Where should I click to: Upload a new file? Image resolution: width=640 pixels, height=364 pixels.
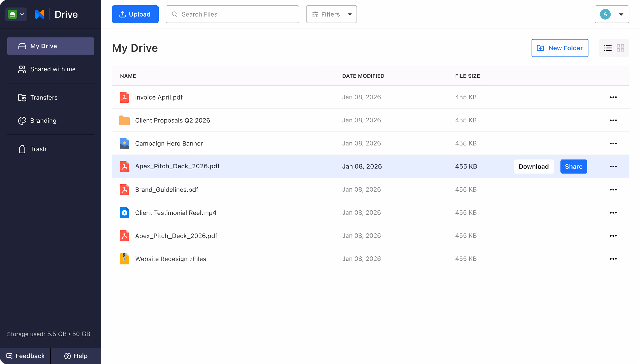pos(135,14)
